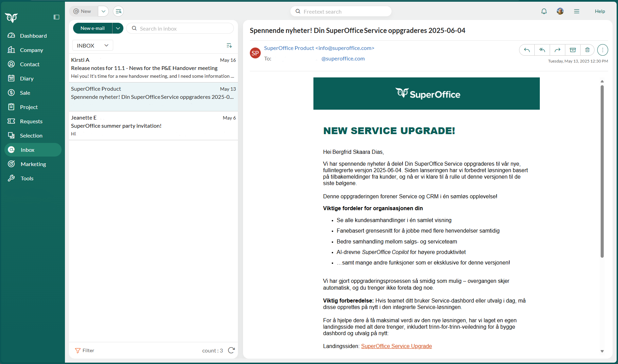618x364 pixels.
Task: Click the email scrollbar down arrow
Action: pos(602,351)
